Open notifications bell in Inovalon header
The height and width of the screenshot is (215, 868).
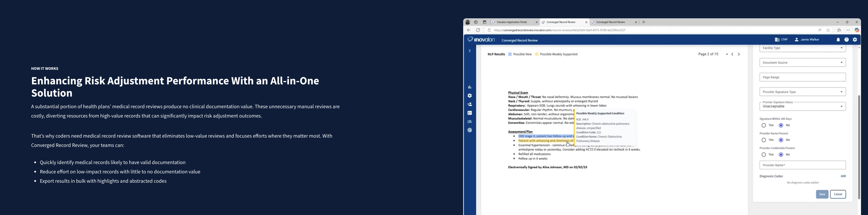(838, 40)
